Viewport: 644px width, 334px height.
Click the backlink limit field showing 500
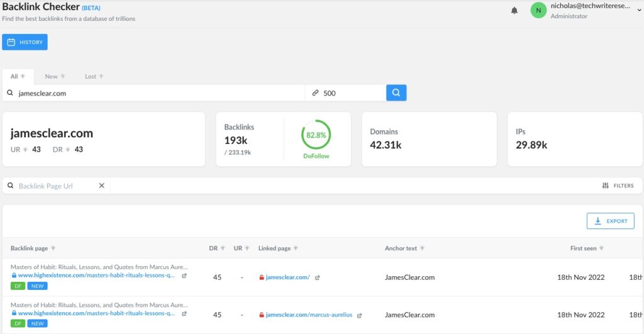(345, 93)
